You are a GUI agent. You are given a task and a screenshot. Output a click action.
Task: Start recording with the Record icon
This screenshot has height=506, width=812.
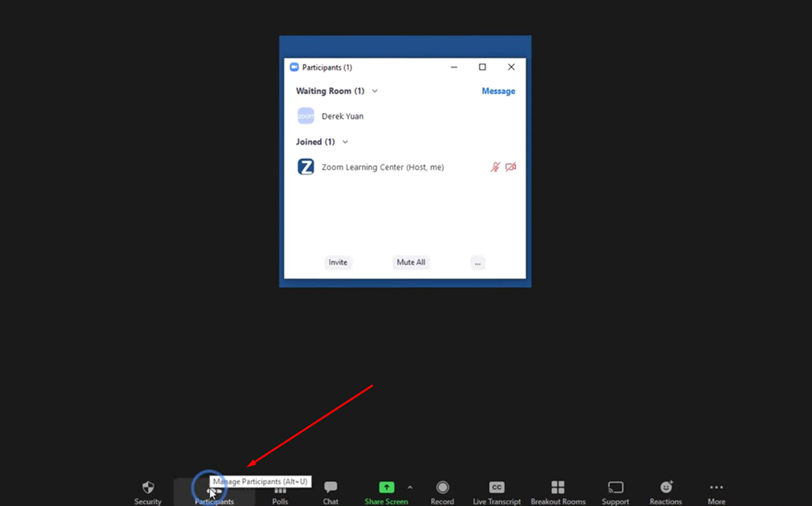pos(442,488)
